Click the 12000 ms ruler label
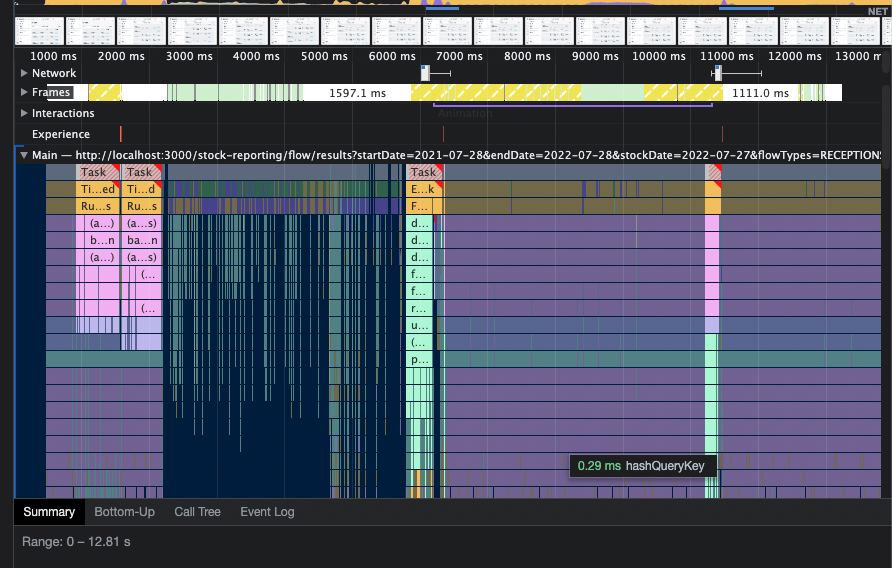892x568 pixels. pos(795,56)
